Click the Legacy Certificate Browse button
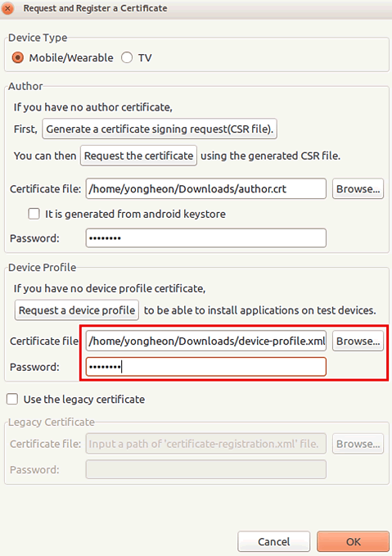392x556 pixels. (358, 444)
